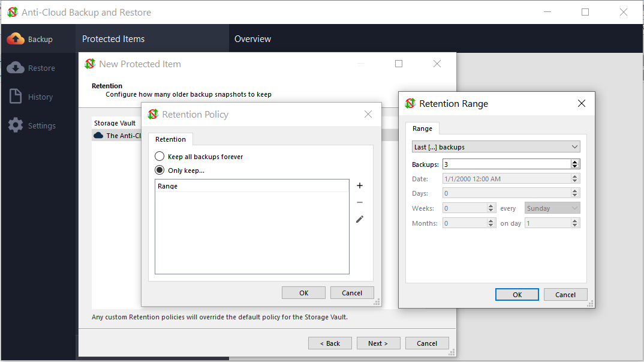Maximize the New Protected Item window
The image size is (644, 362).
pyautogui.click(x=399, y=64)
